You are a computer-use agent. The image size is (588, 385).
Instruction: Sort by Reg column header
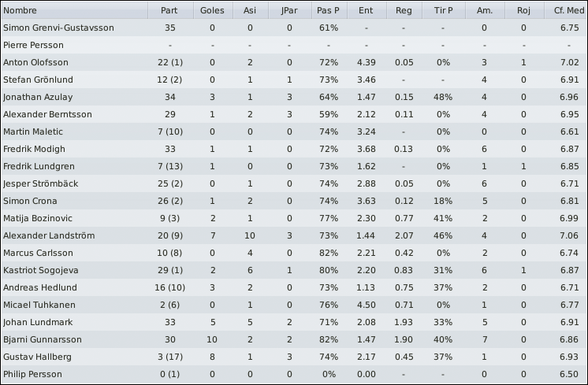coord(404,10)
